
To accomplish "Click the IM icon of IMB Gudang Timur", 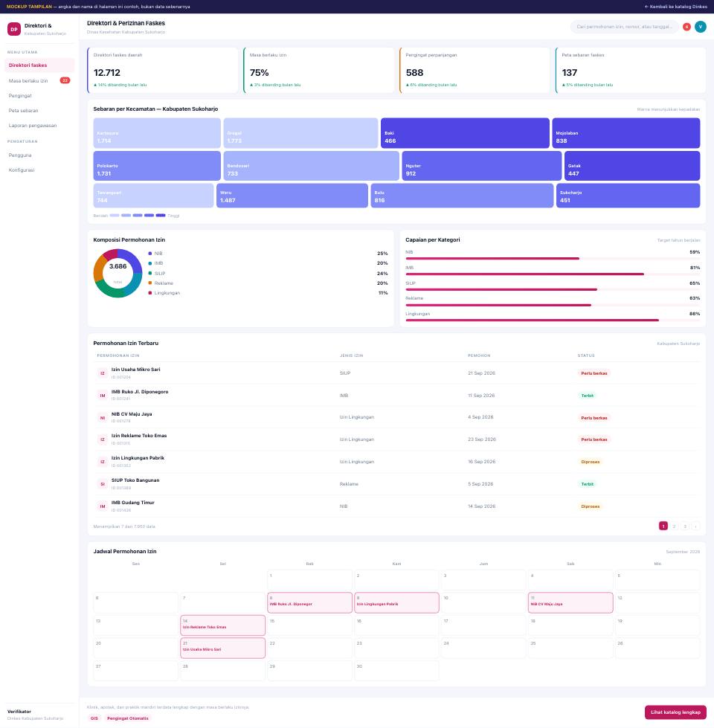I will coord(103,506).
